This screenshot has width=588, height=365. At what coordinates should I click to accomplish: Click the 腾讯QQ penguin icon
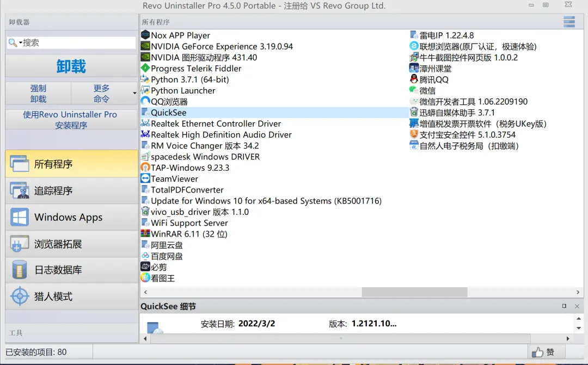[414, 79]
